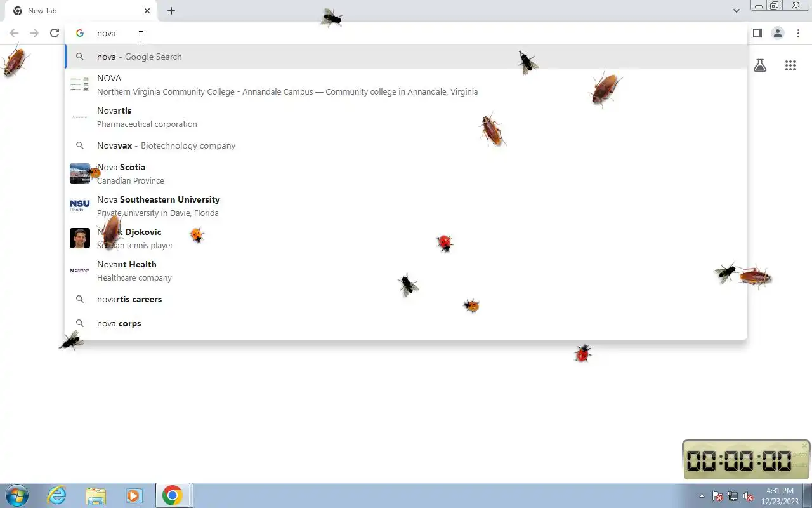Click the Action Center flag icon
The height and width of the screenshot is (508, 812).
coord(717,496)
